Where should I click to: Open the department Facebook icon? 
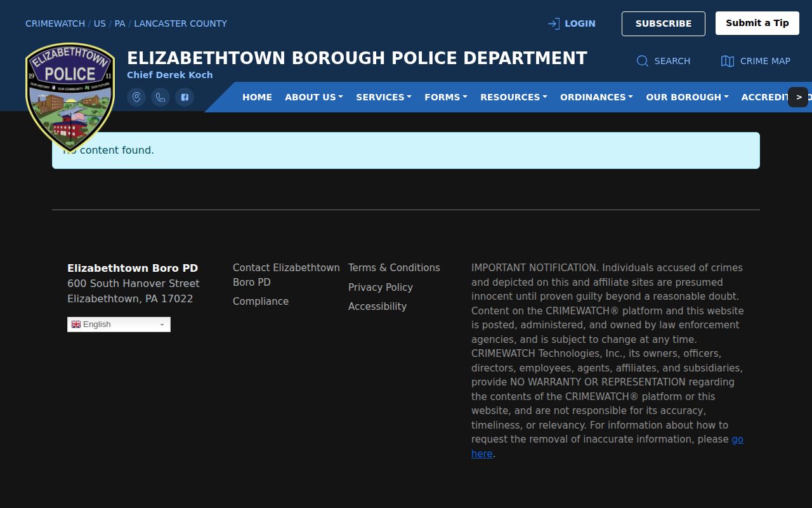pyautogui.click(x=185, y=97)
